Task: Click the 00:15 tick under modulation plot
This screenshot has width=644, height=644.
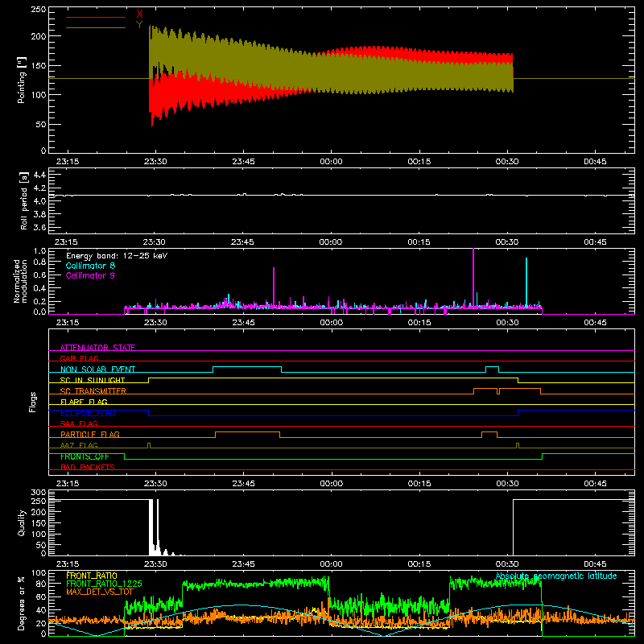Action: point(419,323)
